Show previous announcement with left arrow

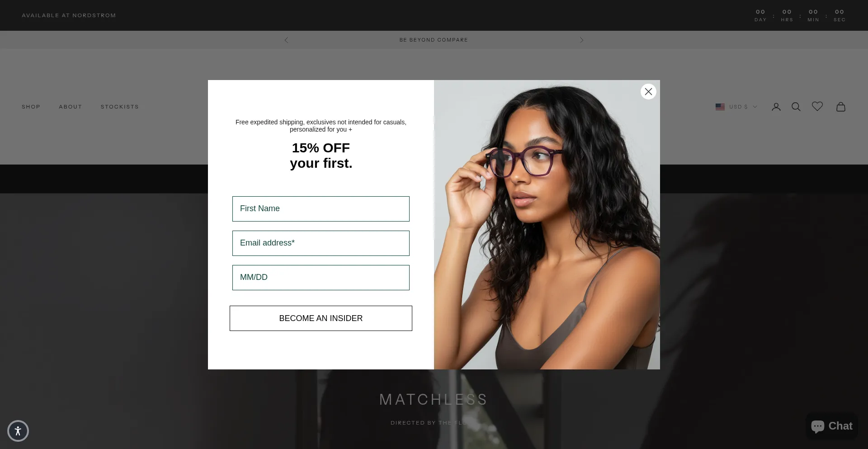click(x=286, y=40)
